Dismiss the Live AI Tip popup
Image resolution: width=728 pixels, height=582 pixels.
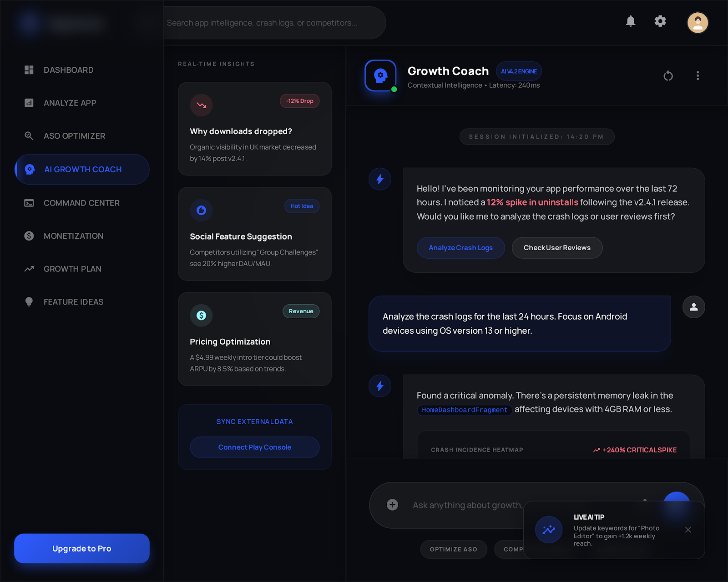point(688,529)
